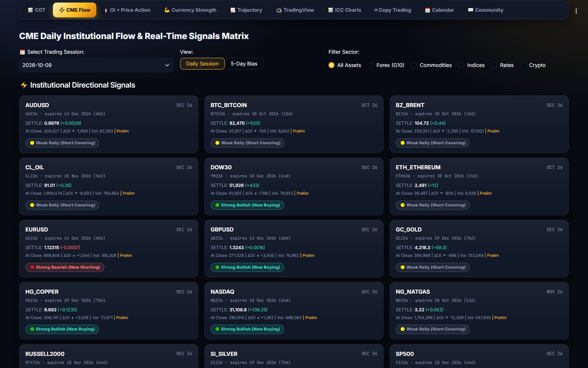Select the Daily Session view
The height and width of the screenshot is (368, 588).
tap(202, 64)
